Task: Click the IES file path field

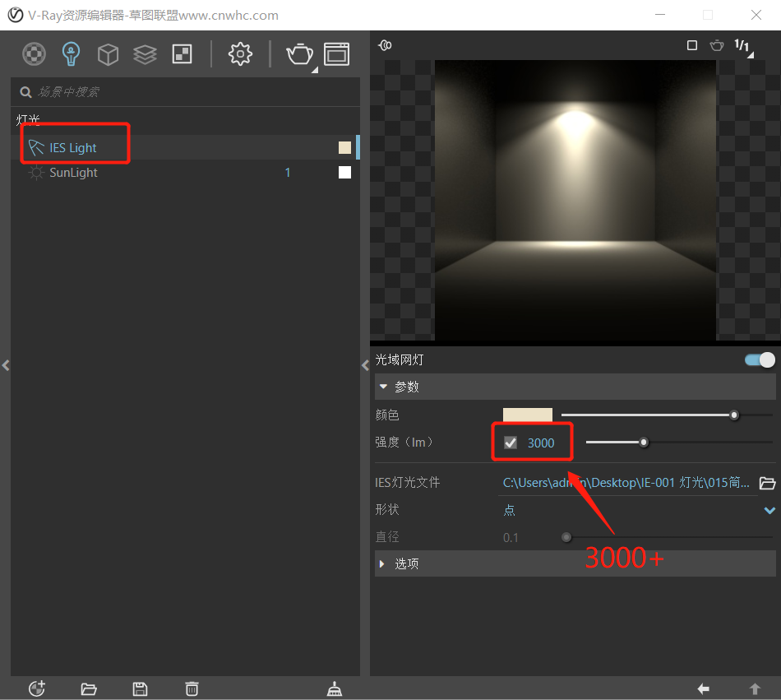Action: [x=626, y=483]
